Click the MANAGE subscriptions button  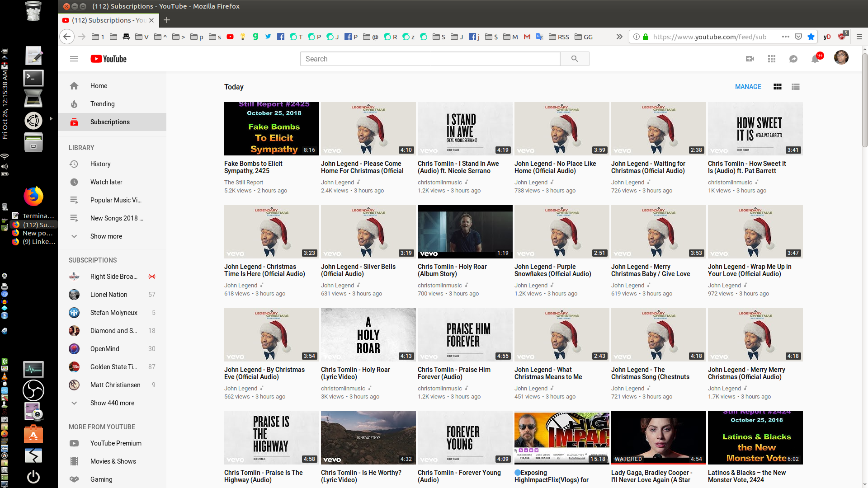coord(748,87)
